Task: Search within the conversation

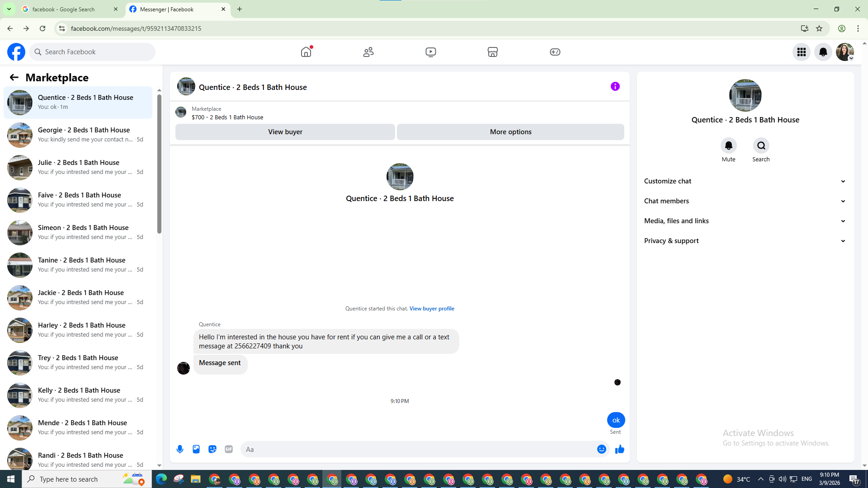Action: (x=761, y=146)
